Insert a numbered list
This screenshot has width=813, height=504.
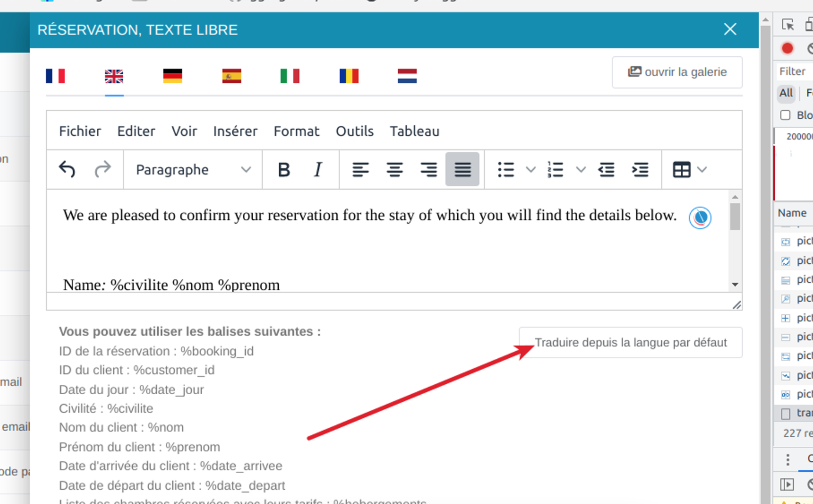click(x=555, y=170)
